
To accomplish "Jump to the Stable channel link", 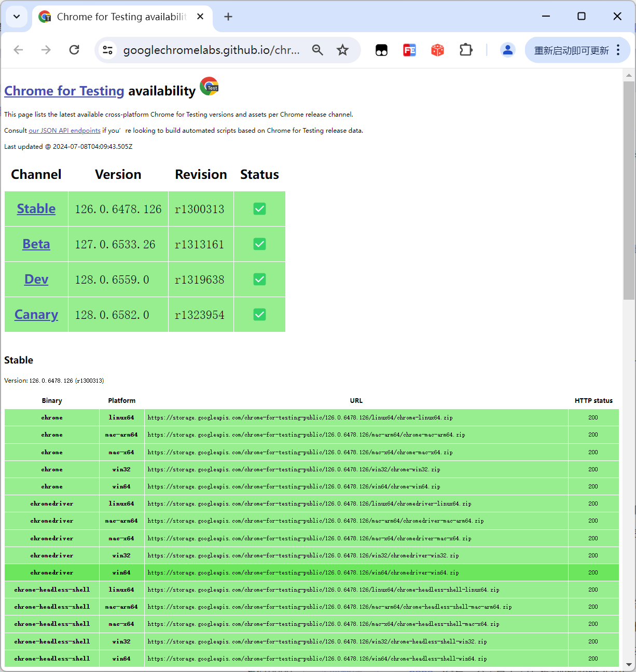I will point(36,208).
